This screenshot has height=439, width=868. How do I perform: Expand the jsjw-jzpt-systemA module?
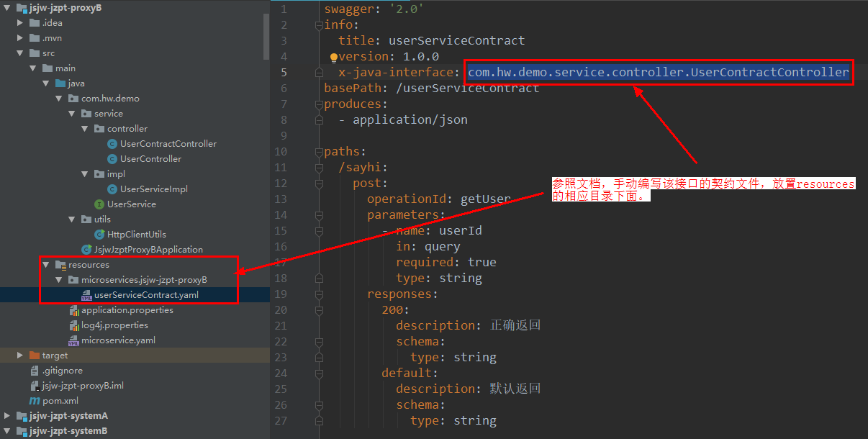[6, 415]
